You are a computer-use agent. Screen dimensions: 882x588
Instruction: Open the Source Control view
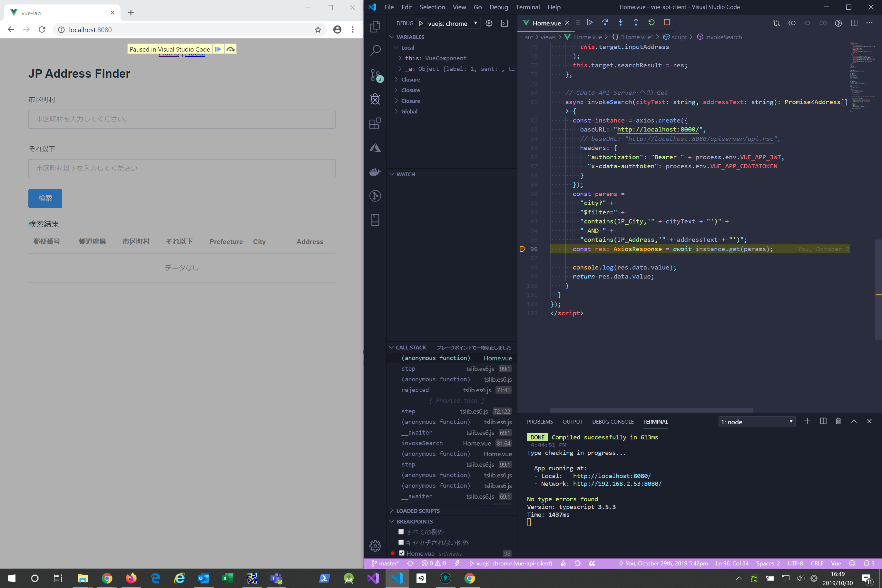[375, 75]
